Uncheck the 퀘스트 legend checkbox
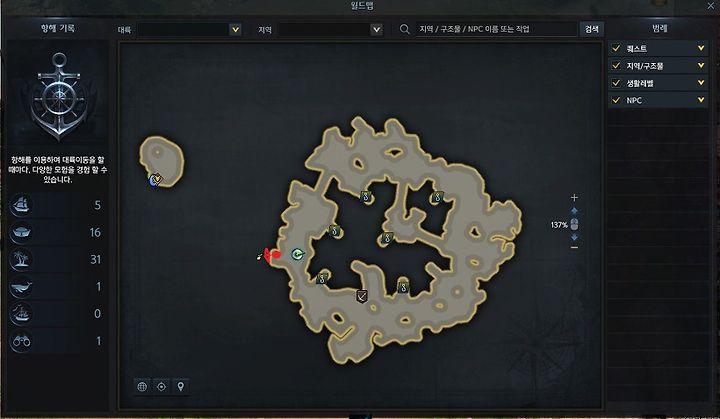The height and width of the screenshot is (419, 720). tap(616, 48)
